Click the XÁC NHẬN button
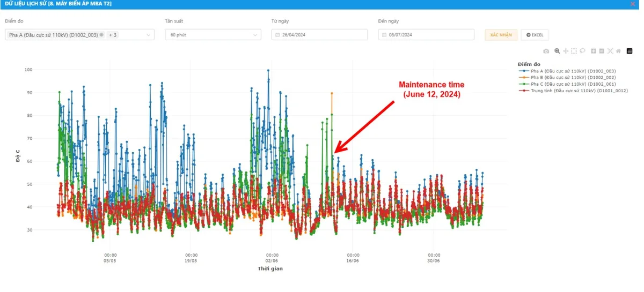644x292 pixels. pos(501,35)
